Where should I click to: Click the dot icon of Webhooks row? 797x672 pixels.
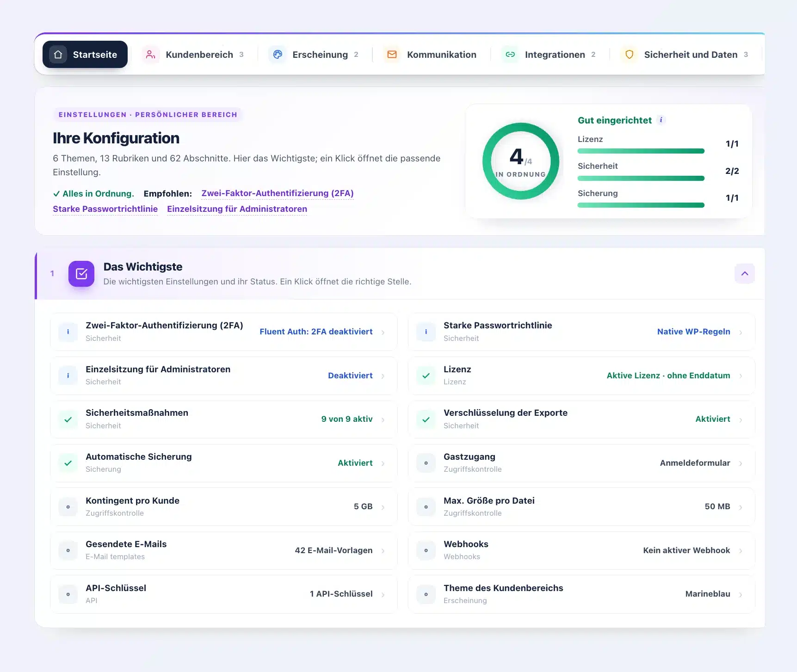[426, 550]
